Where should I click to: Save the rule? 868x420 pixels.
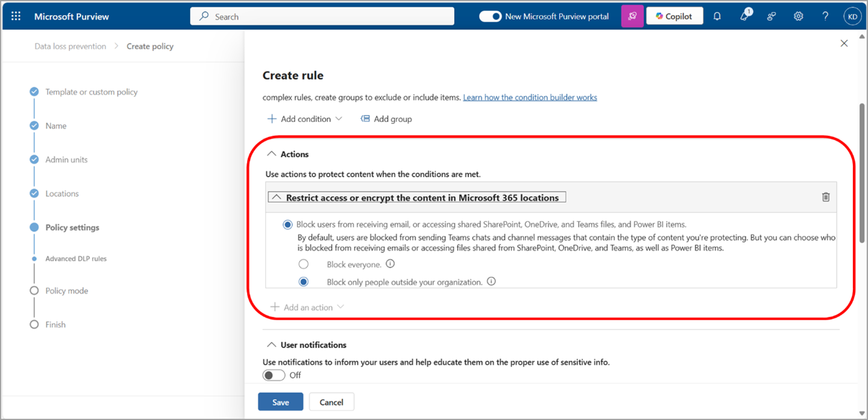[280, 401]
